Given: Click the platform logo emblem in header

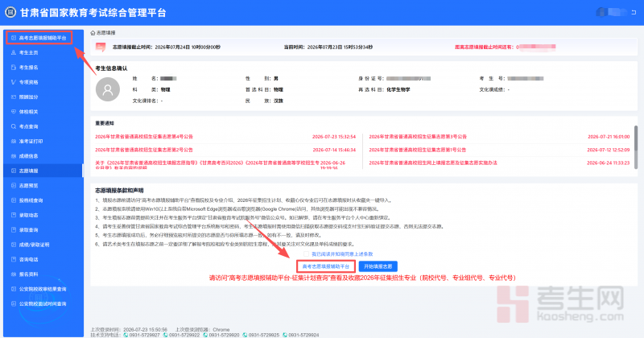Looking at the screenshot, I should coord(10,12).
